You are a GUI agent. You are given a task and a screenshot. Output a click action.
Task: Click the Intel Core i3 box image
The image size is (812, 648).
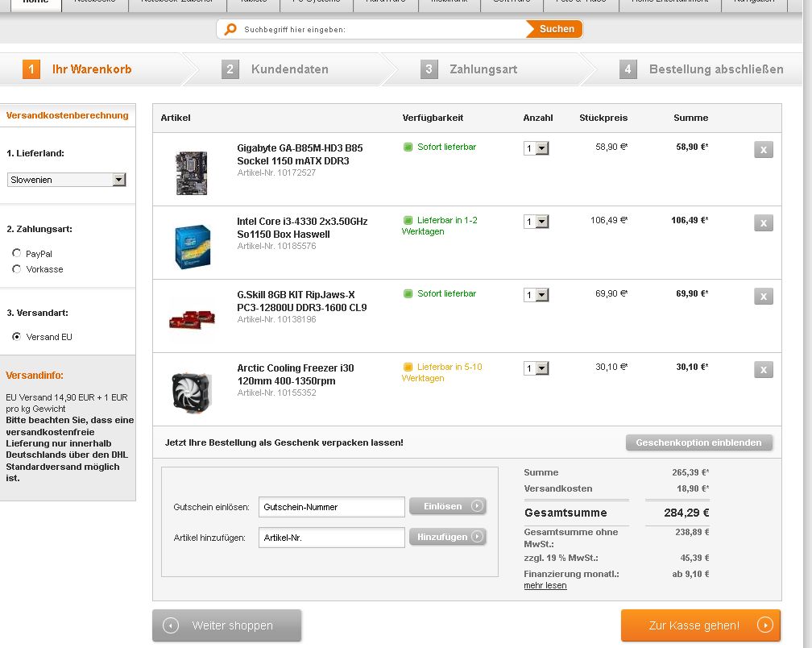pyautogui.click(x=192, y=246)
